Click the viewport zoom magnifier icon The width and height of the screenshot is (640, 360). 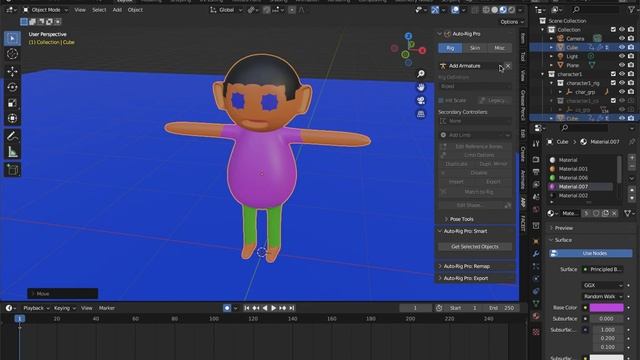pos(421,74)
